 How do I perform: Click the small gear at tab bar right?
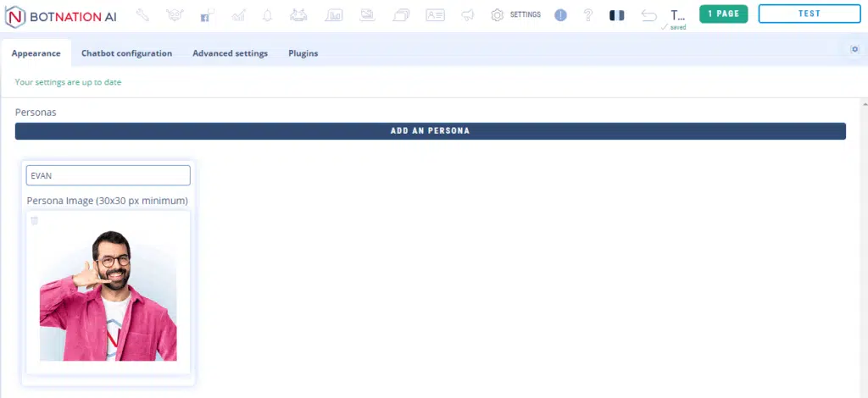854,50
